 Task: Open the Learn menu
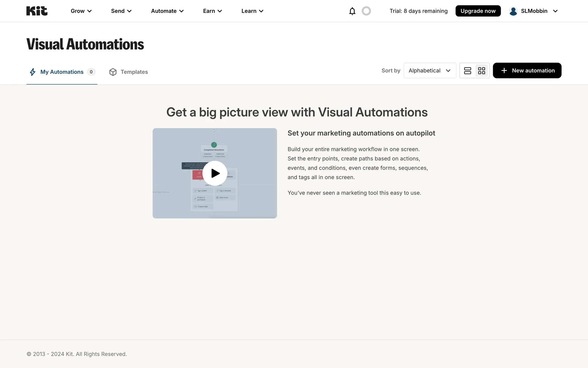point(252,11)
